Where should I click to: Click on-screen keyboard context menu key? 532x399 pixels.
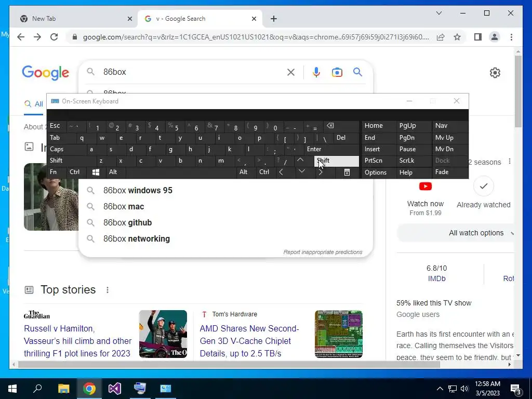347,172
